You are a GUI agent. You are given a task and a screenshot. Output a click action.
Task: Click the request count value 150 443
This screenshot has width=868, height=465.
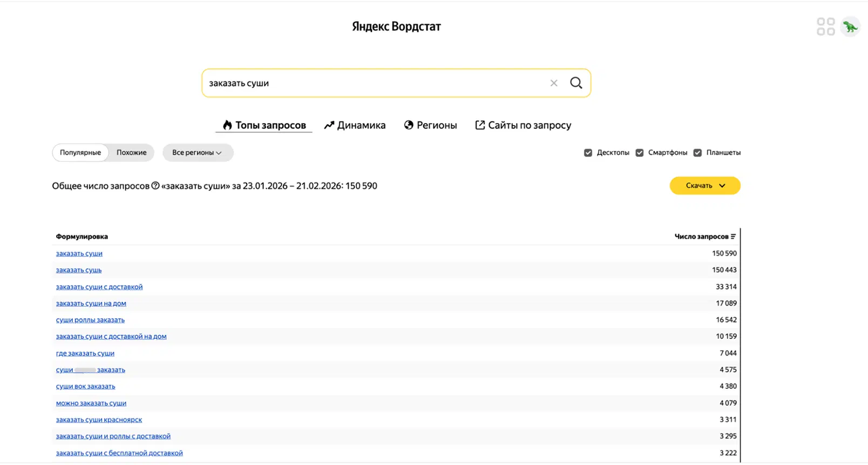[x=724, y=270]
